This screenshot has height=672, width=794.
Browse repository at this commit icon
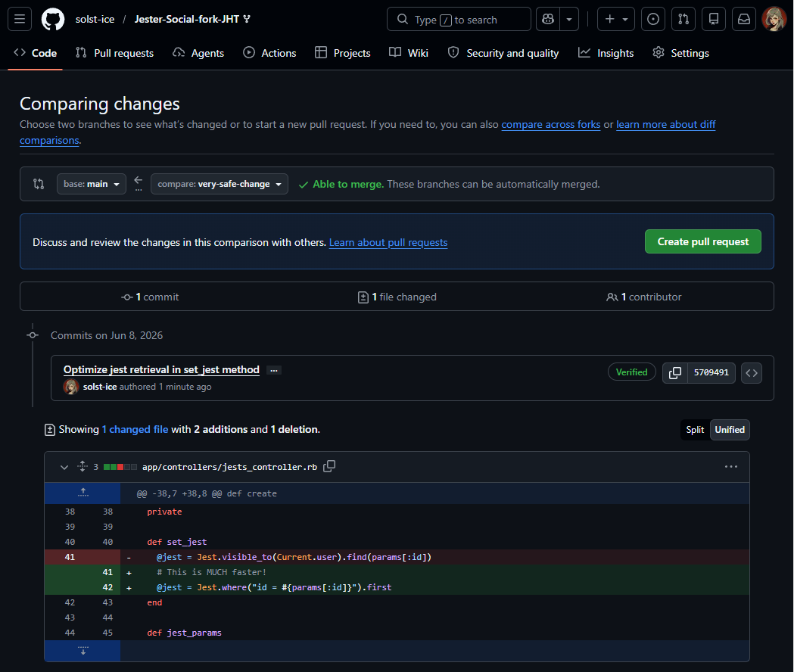752,373
